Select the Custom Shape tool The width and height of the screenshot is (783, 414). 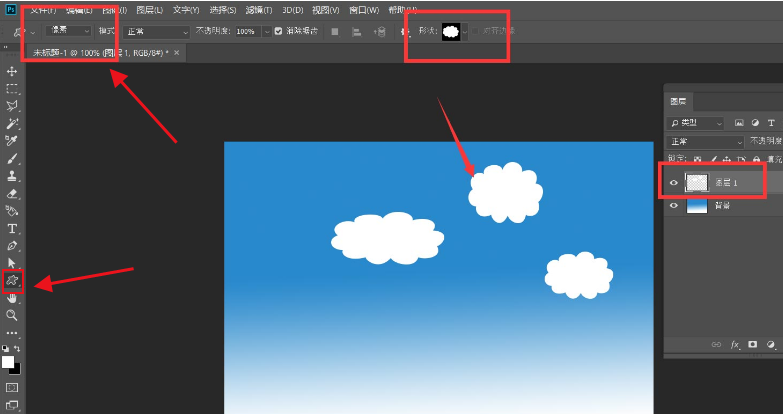point(12,280)
